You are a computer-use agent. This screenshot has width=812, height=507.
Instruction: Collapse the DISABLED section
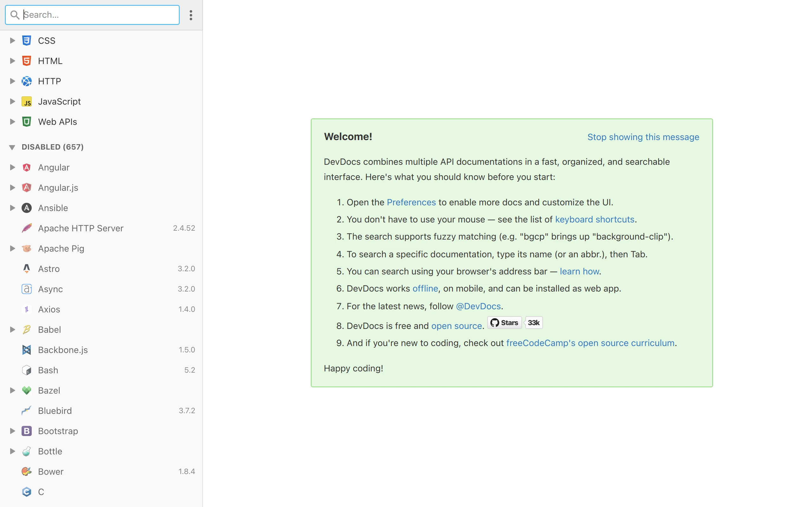(x=12, y=147)
